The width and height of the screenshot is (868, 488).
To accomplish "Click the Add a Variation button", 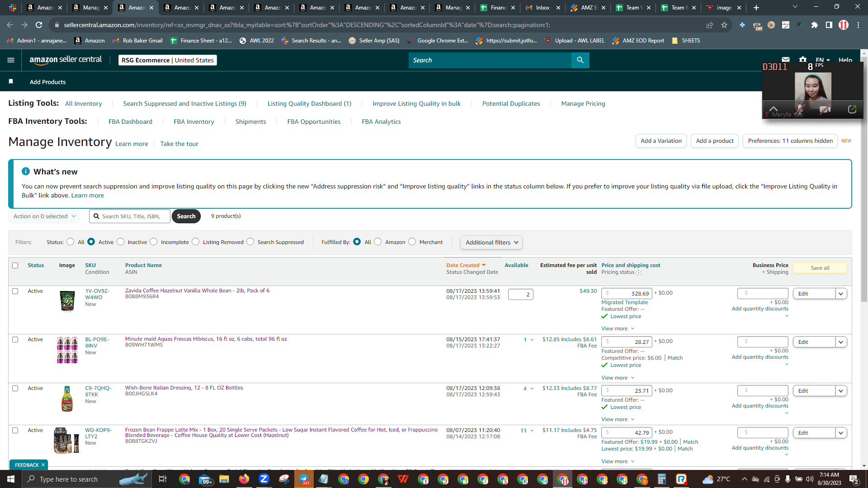I will 661,141.
